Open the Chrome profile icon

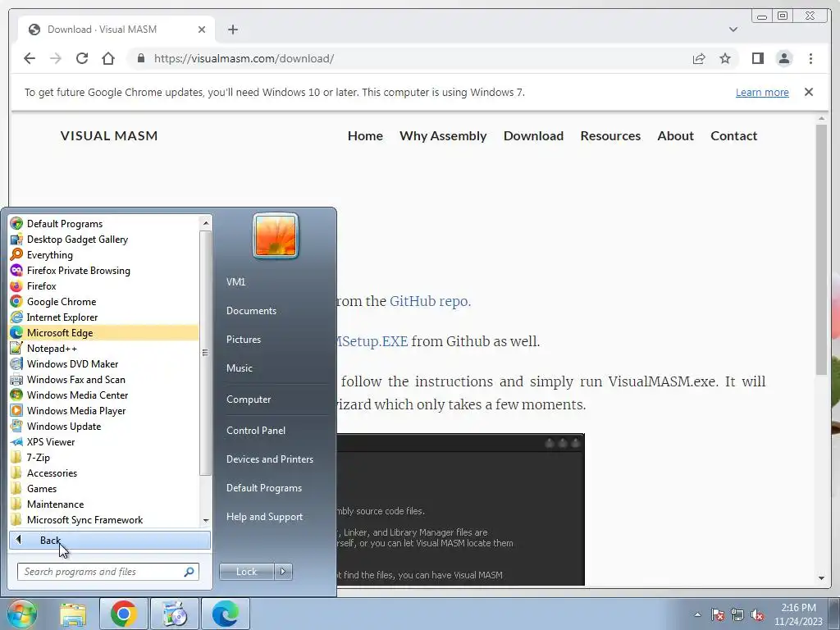[784, 58]
